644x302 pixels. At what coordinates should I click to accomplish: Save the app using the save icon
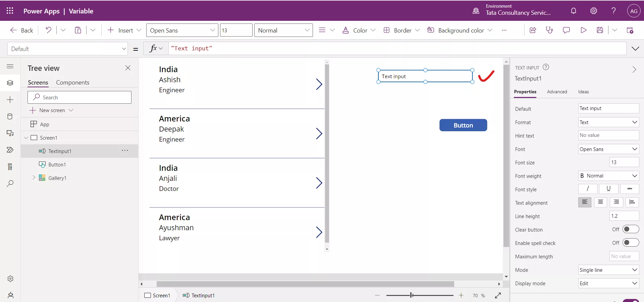click(x=600, y=30)
